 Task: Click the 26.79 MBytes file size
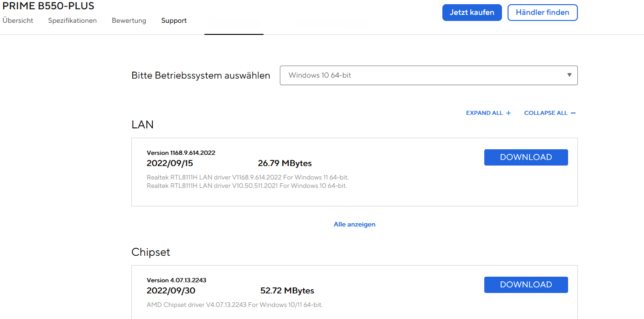pos(285,163)
